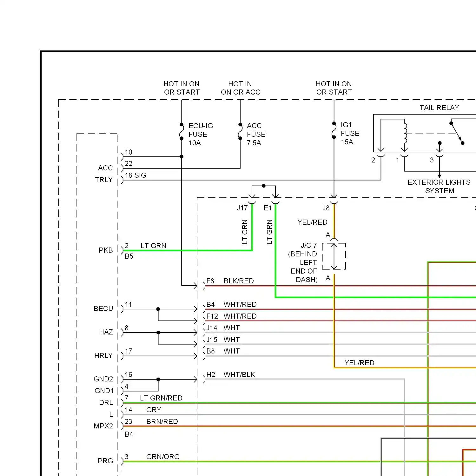Click vertical LT GRN label below J17
The width and height of the screenshot is (476, 476).
[245, 232]
